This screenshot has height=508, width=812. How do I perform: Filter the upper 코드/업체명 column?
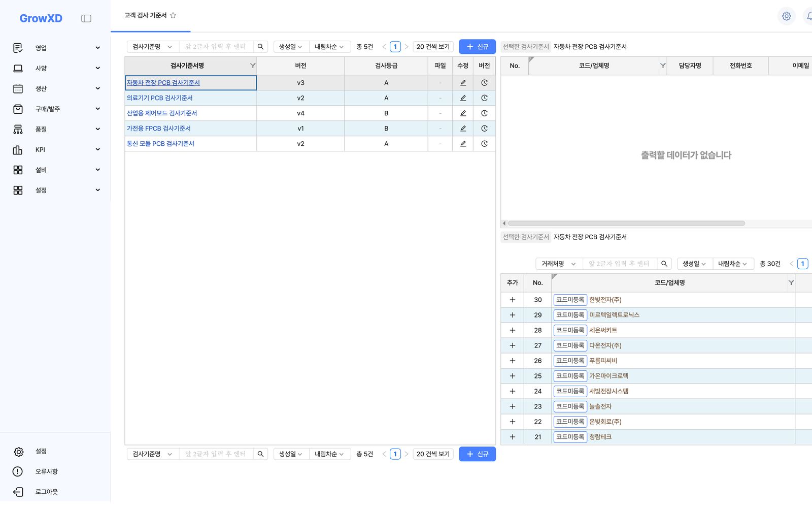click(x=662, y=66)
